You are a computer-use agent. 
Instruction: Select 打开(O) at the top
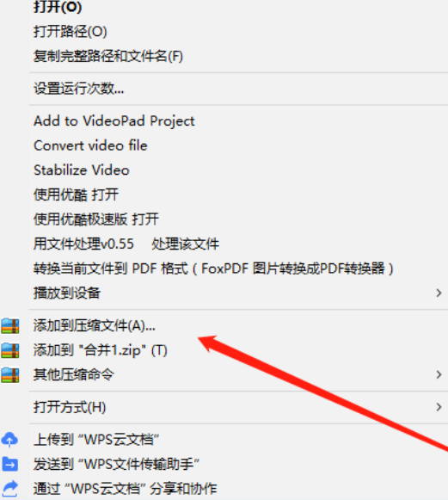(58, 7)
